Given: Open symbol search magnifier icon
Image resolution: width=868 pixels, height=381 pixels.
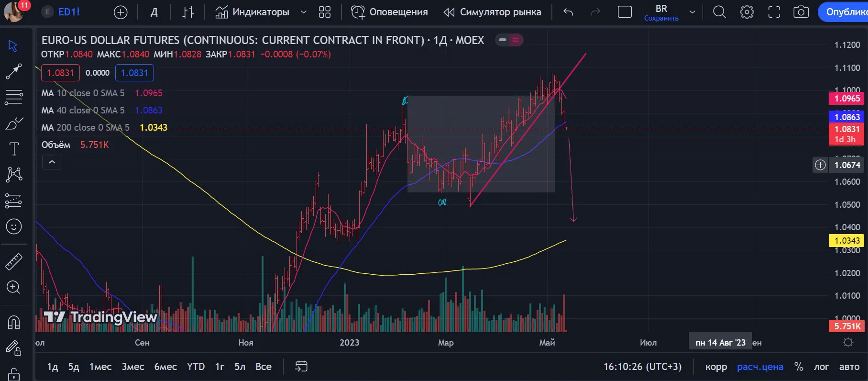Looking at the screenshot, I should click(719, 12).
